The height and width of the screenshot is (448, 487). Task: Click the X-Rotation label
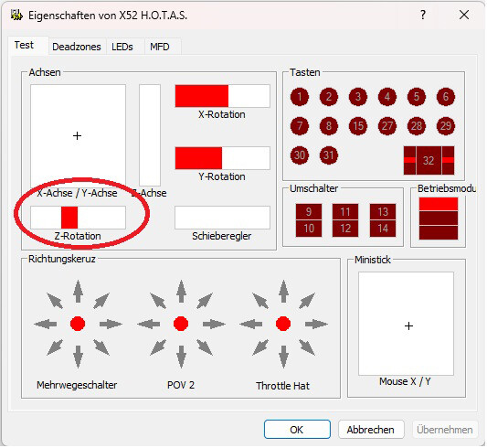coord(222,114)
